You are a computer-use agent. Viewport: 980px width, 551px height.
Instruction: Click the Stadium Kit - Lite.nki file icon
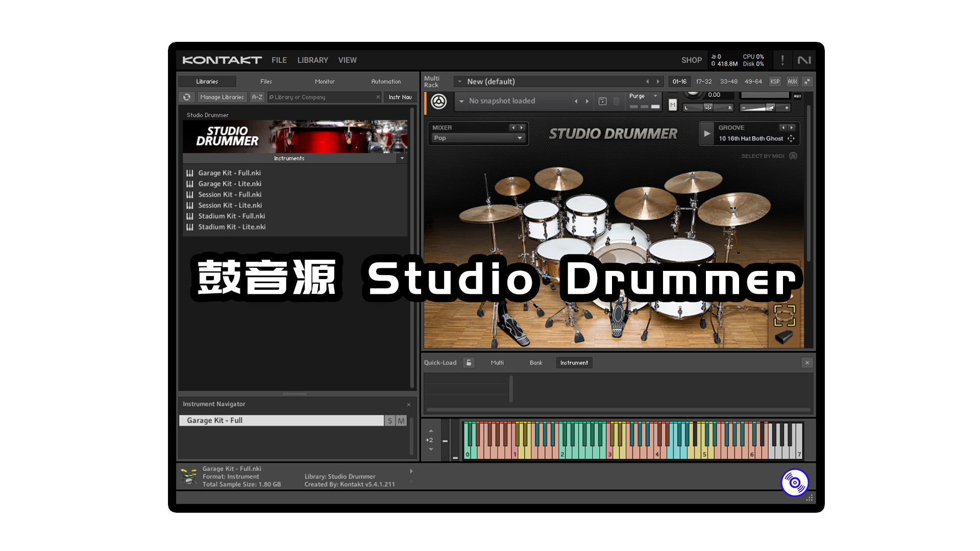[190, 227]
